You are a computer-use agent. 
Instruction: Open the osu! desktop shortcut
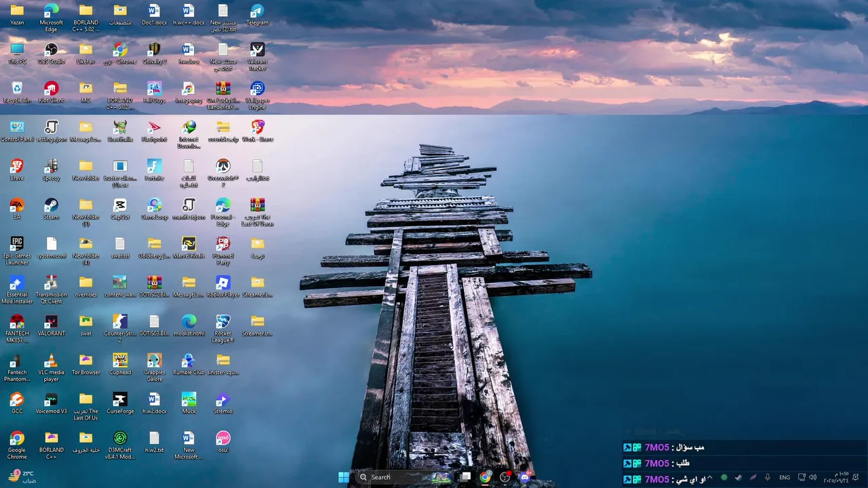[x=223, y=441]
